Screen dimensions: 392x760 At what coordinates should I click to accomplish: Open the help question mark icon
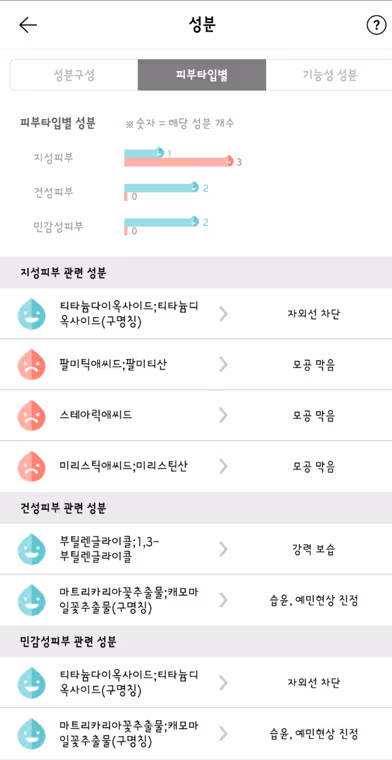point(376,26)
